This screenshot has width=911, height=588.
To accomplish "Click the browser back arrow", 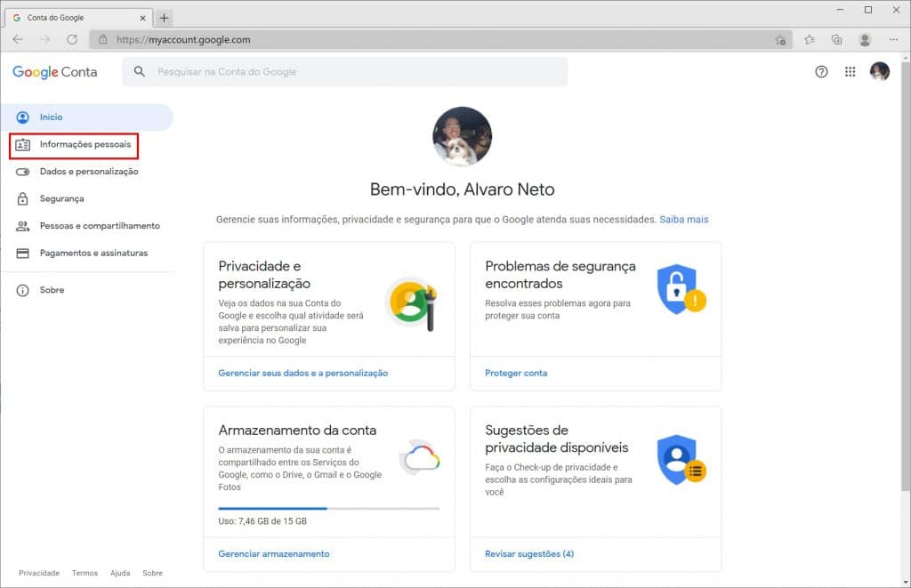I will click(18, 39).
